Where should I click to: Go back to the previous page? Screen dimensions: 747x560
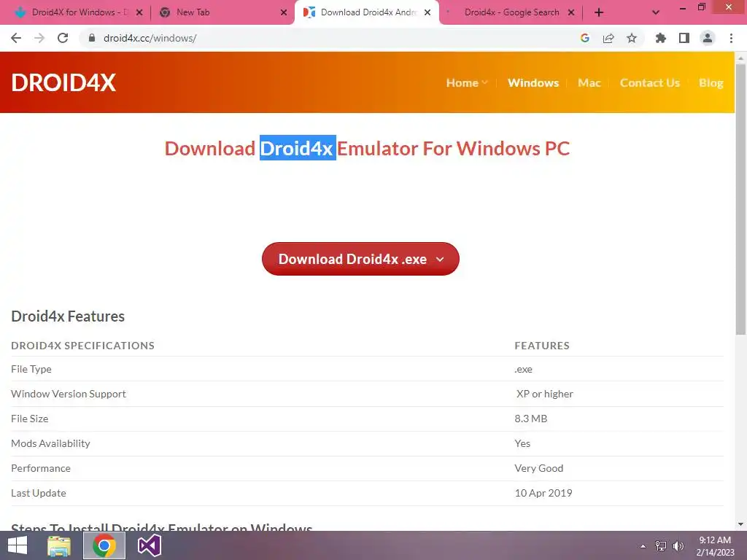(x=16, y=38)
